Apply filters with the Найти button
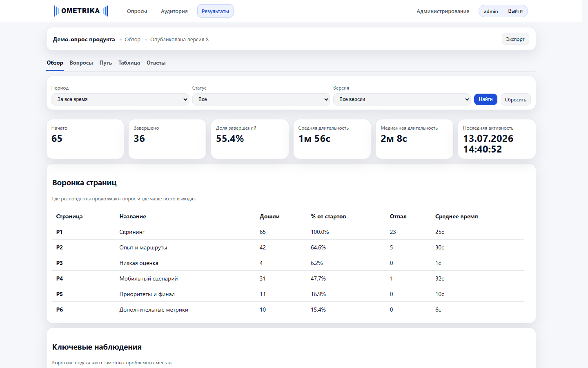Image resolution: width=588 pixels, height=368 pixels. [486, 99]
